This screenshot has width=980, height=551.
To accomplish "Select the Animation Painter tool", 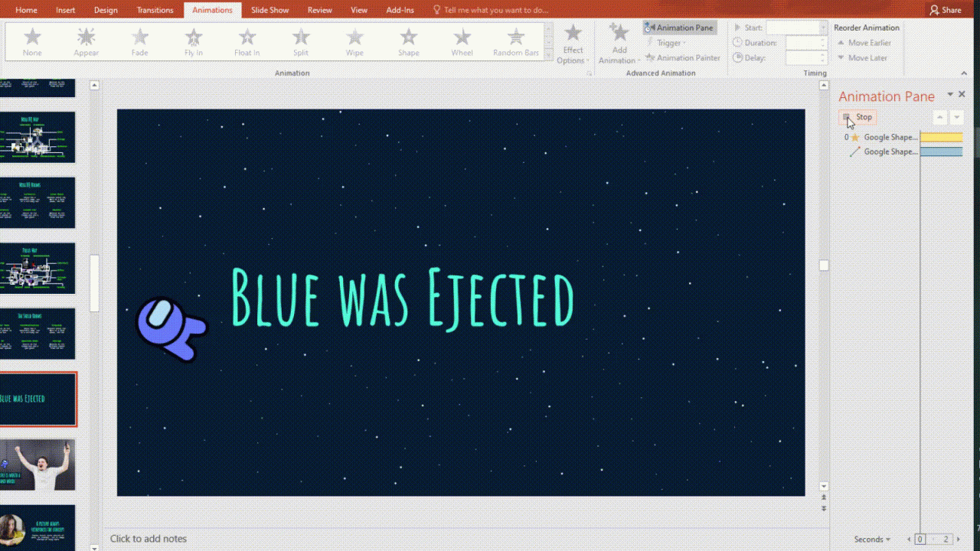I will click(x=683, y=57).
